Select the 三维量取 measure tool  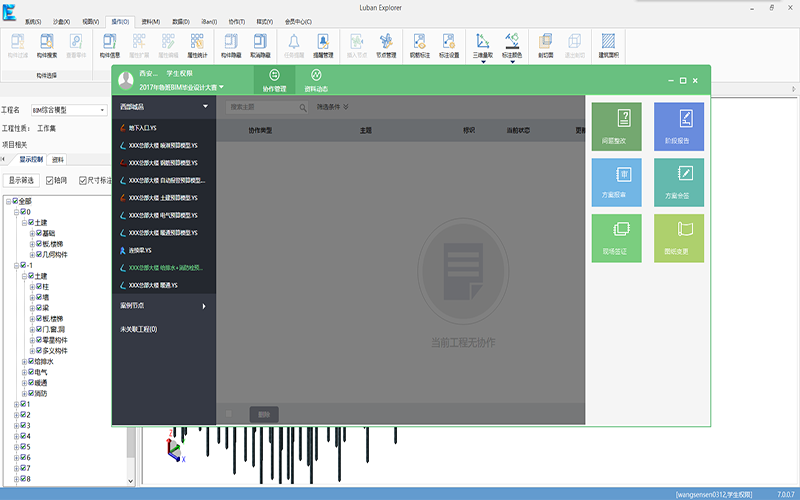pyautogui.click(x=483, y=44)
